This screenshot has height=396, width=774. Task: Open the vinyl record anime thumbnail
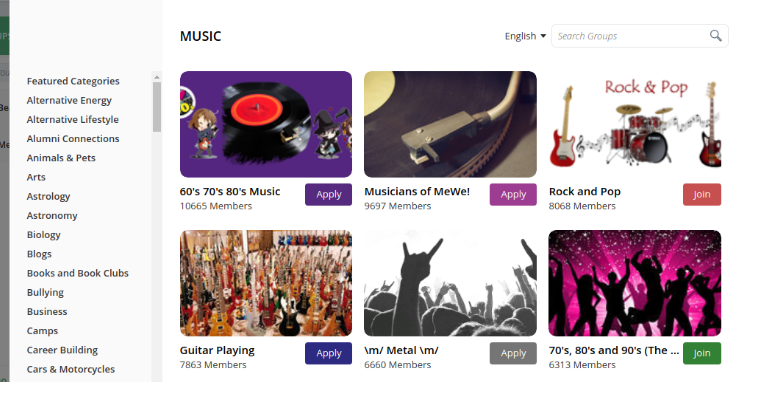(x=266, y=124)
